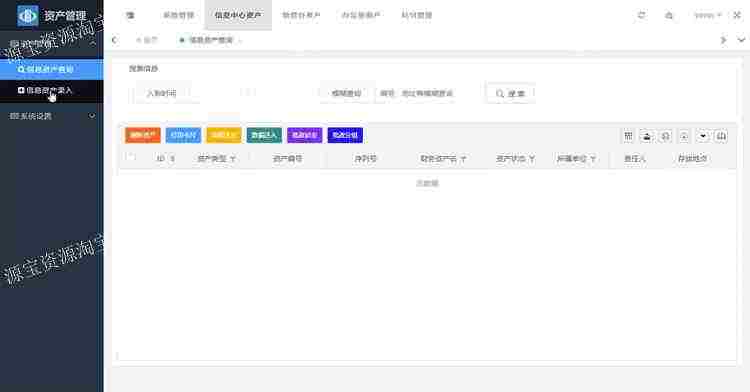The height and width of the screenshot is (392, 750).
Task: Open the top tab right of 信息中心资产
Action: tap(301, 15)
